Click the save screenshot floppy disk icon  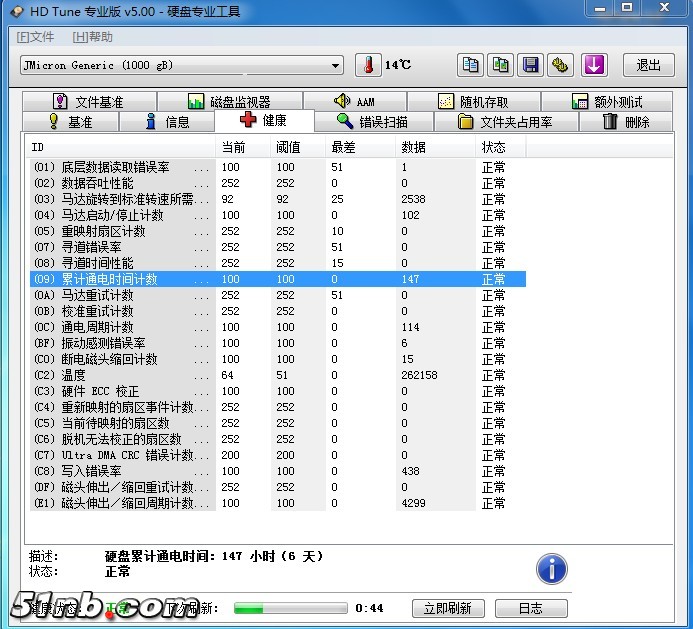pyautogui.click(x=531, y=65)
